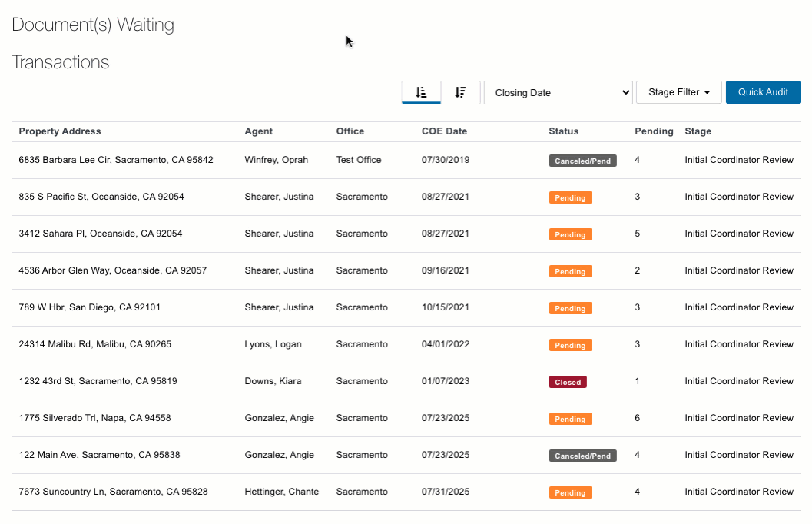Click COE date 04/01/2022
Image resolution: width=812 pixels, height=524 pixels.
point(446,344)
